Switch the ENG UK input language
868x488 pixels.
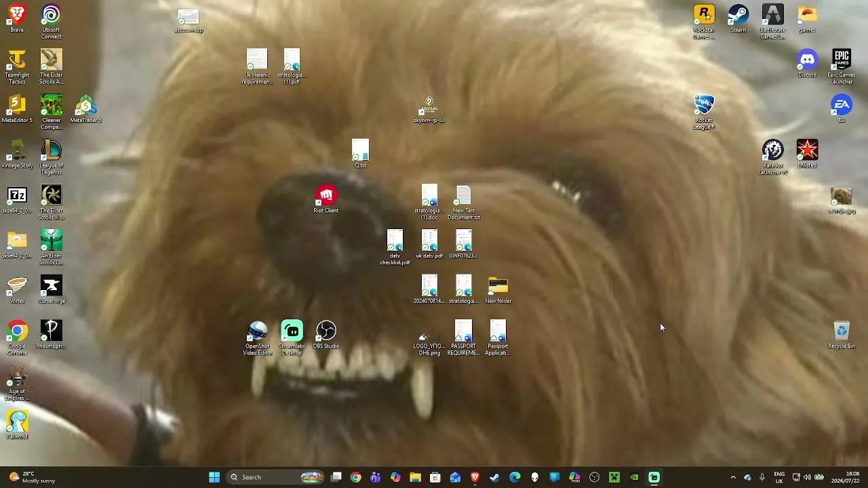(x=779, y=477)
